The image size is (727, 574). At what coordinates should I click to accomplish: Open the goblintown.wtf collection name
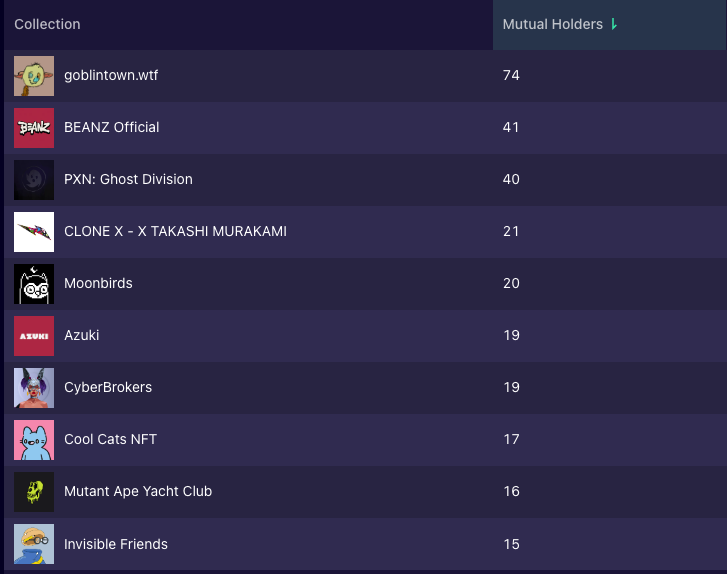pyautogui.click(x=111, y=75)
